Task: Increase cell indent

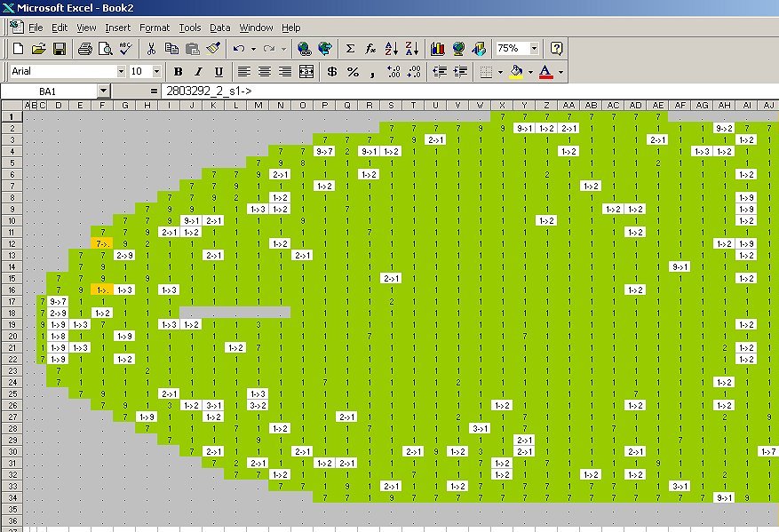Action: pyautogui.click(x=460, y=72)
